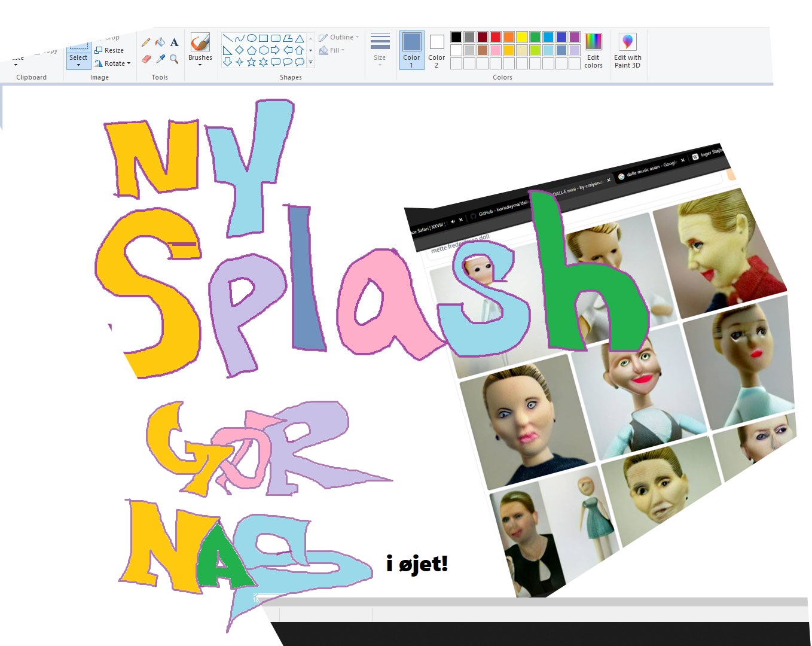This screenshot has width=812, height=646.
Task: Activate the Color picker eyedropper
Action: click(x=160, y=59)
